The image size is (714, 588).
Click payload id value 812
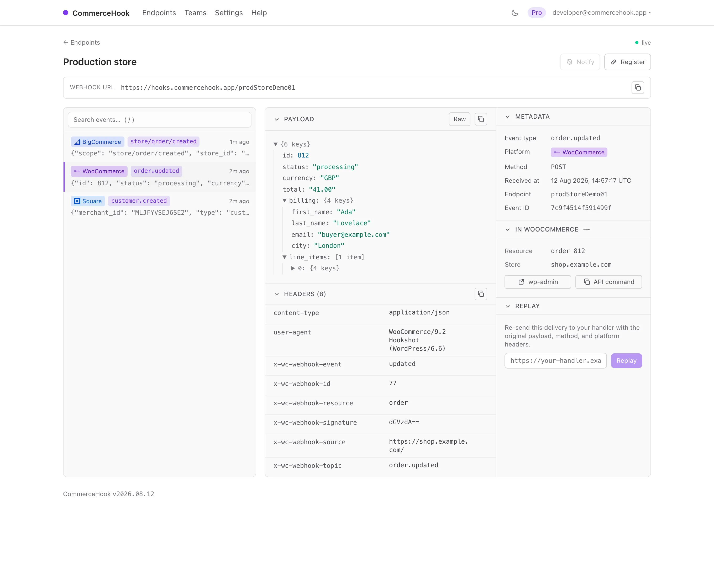(x=303, y=155)
